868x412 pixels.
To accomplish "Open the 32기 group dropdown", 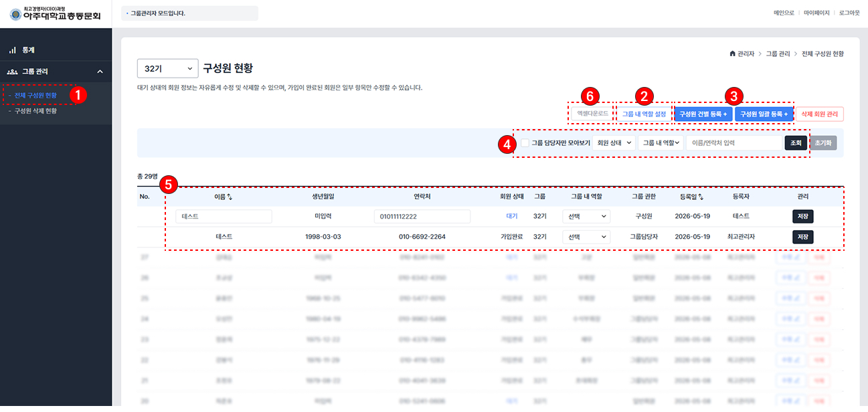I will point(168,68).
